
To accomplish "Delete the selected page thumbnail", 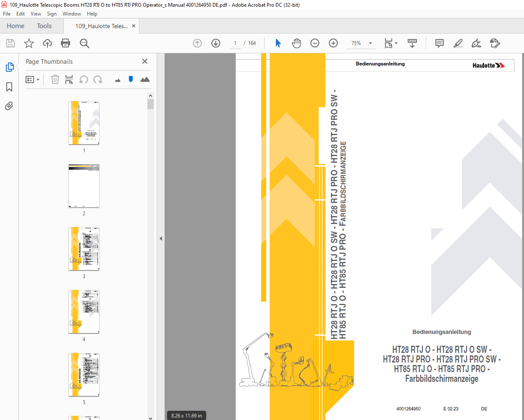I will click(x=55, y=79).
